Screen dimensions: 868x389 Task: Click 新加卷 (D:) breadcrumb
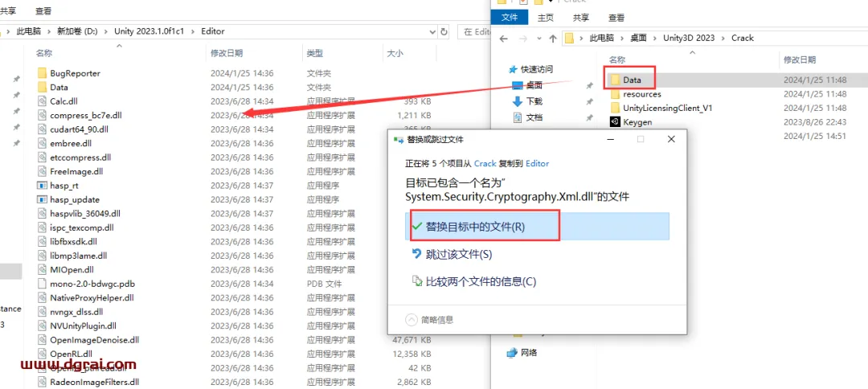tap(77, 31)
